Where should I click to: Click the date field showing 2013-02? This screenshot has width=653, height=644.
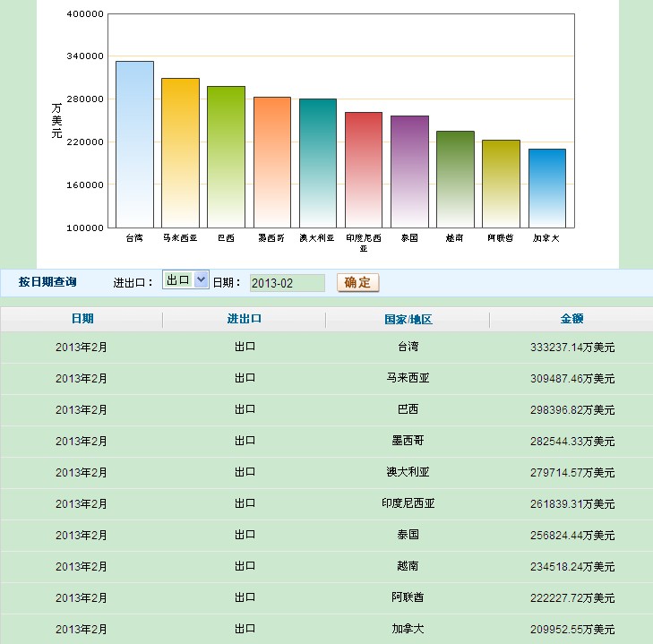coord(287,283)
